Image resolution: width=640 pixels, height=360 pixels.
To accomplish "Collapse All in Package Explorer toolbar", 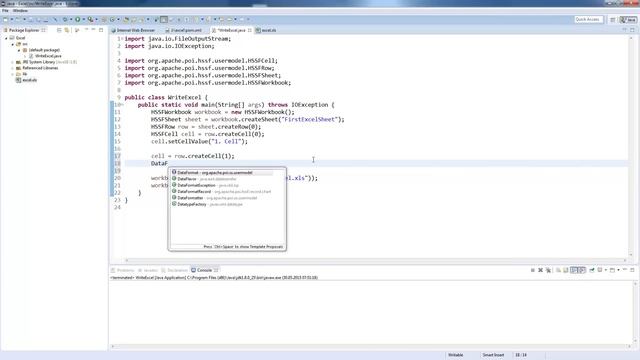I will [x=59, y=30].
